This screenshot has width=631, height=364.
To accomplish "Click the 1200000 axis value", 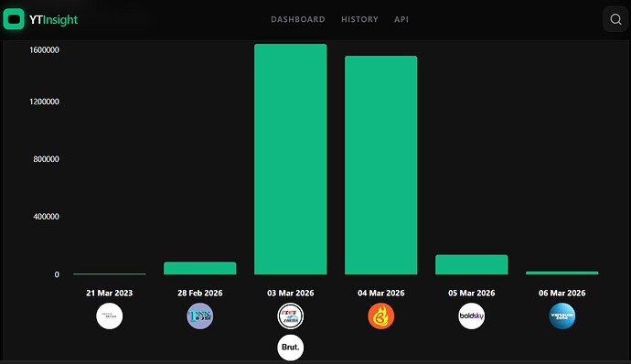I will [44, 102].
